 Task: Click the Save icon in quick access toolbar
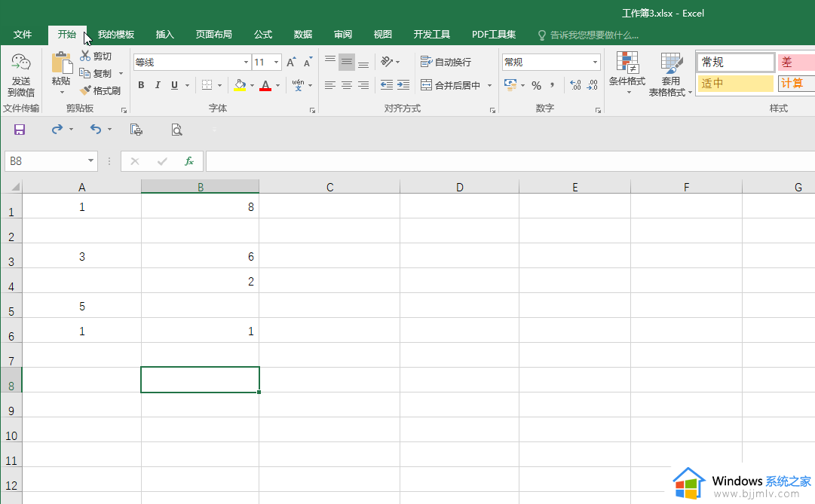pyautogui.click(x=20, y=130)
